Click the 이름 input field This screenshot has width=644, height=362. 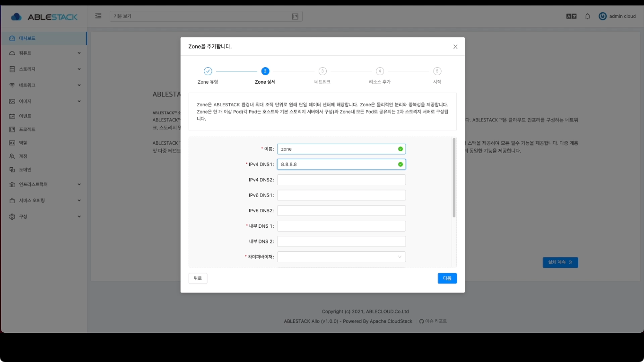click(x=341, y=149)
